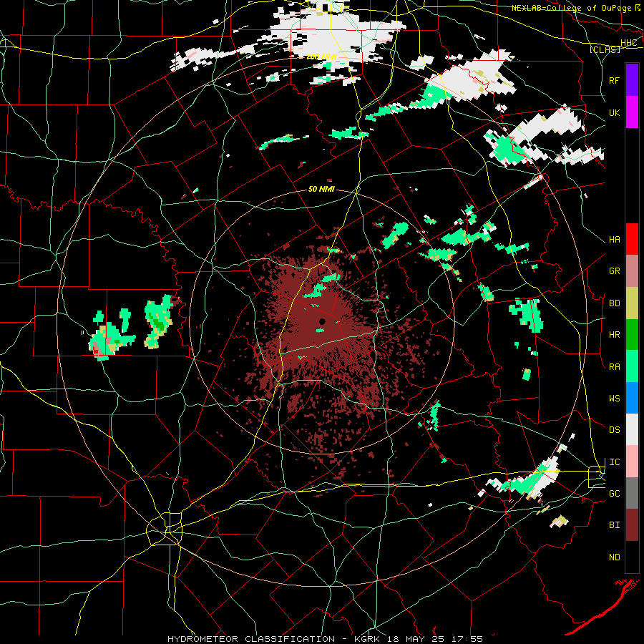The height and width of the screenshot is (644, 644).
Task: Click the HR dark green legend swatch
Action: coord(632,335)
